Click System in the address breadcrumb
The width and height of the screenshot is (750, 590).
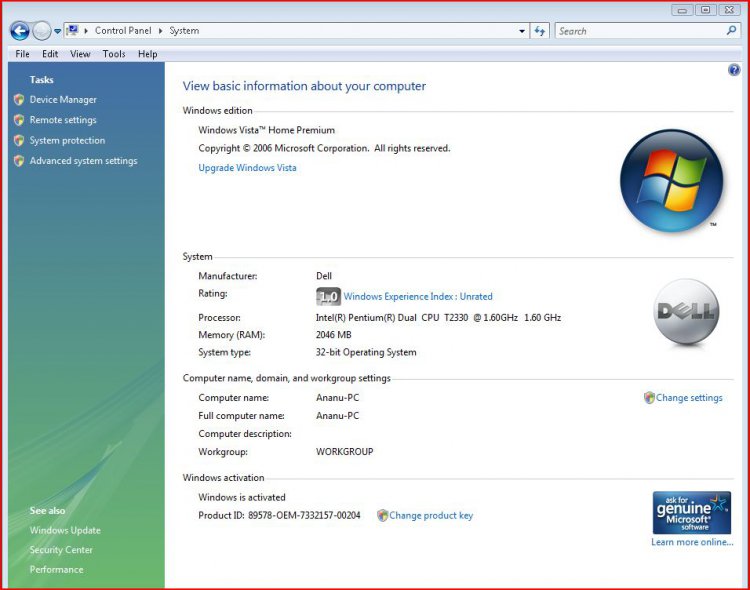[184, 31]
